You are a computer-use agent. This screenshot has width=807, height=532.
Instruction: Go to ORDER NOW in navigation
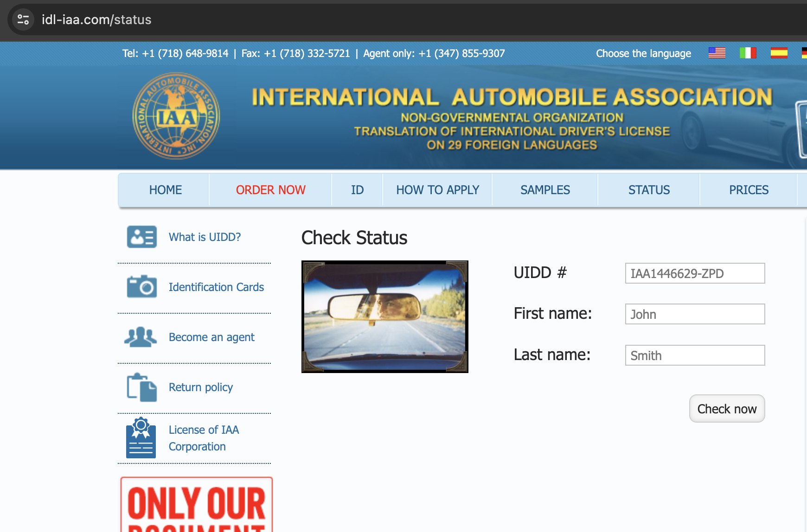[270, 190]
